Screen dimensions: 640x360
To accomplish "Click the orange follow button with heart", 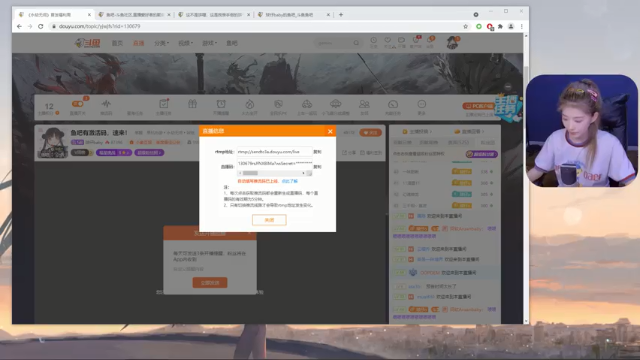I will 370,133.
